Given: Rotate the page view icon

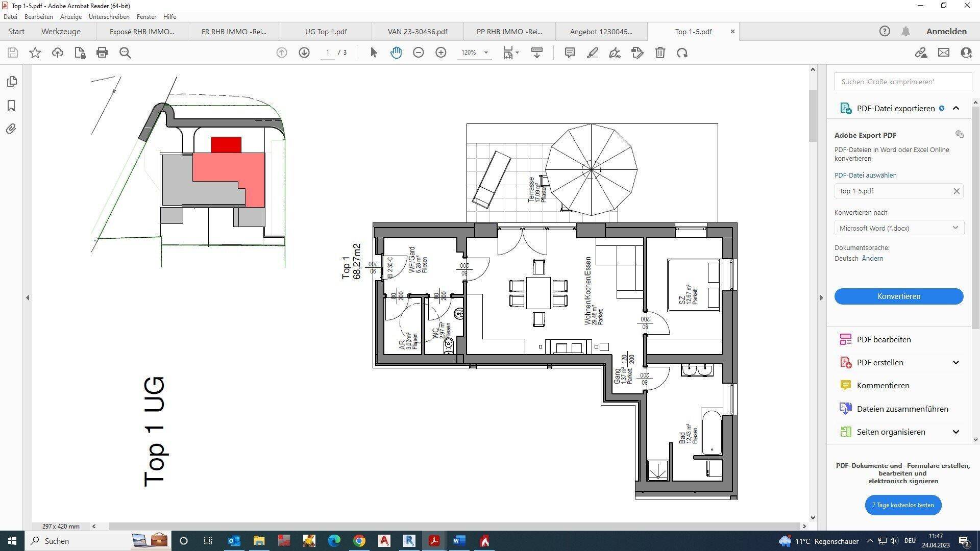Looking at the screenshot, I should (x=682, y=53).
